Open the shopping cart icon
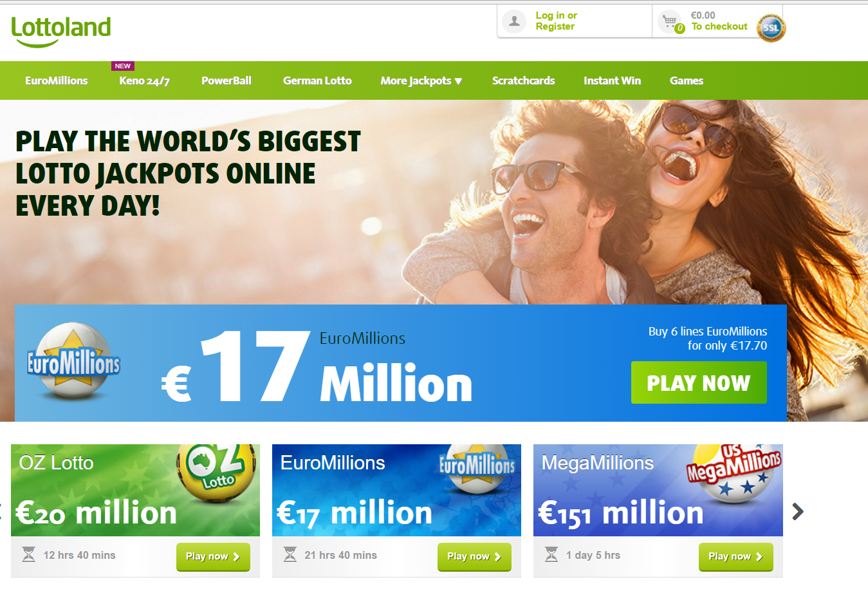Screen dimensions: 868x602 pos(670,22)
